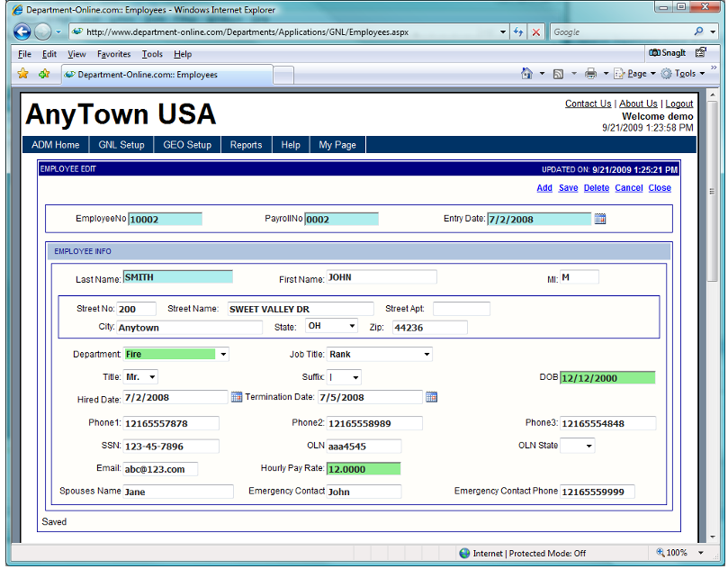Click the Home page icon

coord(526,74)
